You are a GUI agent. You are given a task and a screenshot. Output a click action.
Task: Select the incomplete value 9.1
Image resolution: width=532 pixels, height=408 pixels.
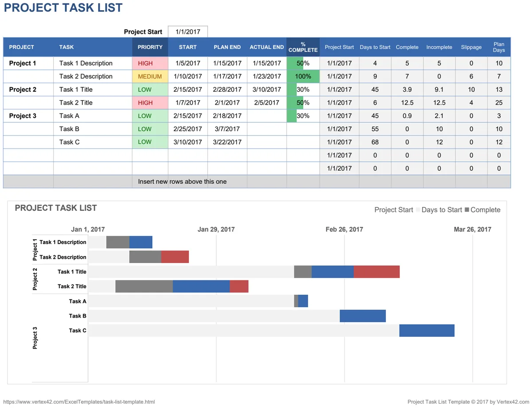coord(439,89)
